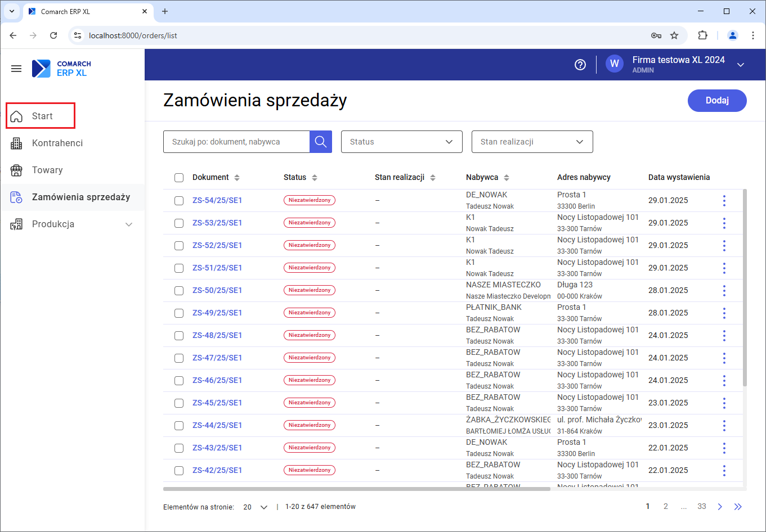Go to page 2
The width and height of the screenshot is (766, 532).
[666, 507]
